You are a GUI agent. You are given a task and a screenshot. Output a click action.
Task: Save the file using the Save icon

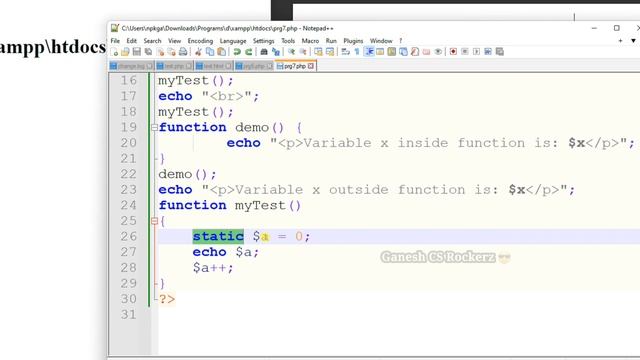coord(137,52)
